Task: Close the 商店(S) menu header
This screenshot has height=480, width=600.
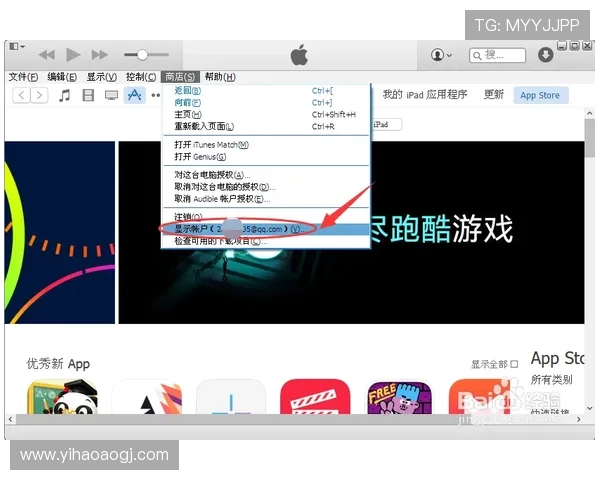Action: [180, 77]
